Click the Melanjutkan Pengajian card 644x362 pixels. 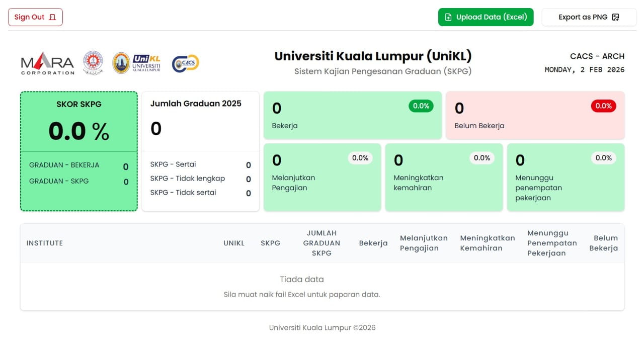tap(322, 177)
